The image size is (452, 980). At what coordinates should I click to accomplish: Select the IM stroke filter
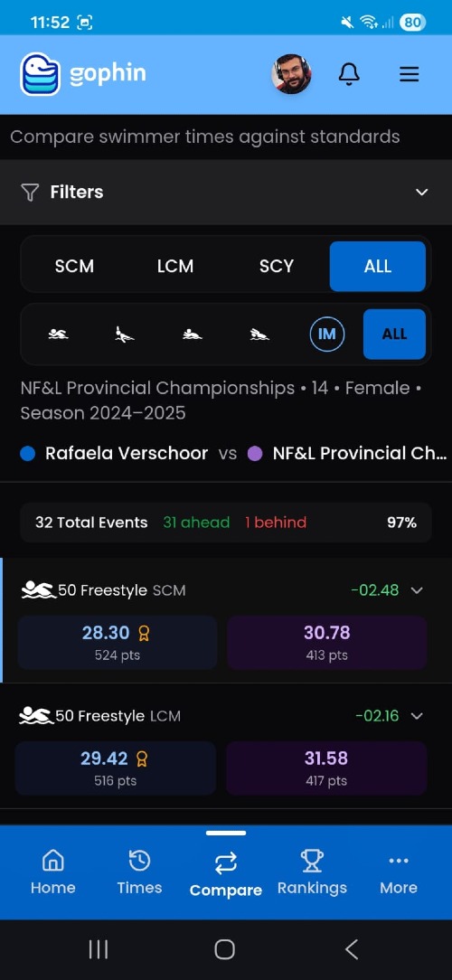pos(327,334)
